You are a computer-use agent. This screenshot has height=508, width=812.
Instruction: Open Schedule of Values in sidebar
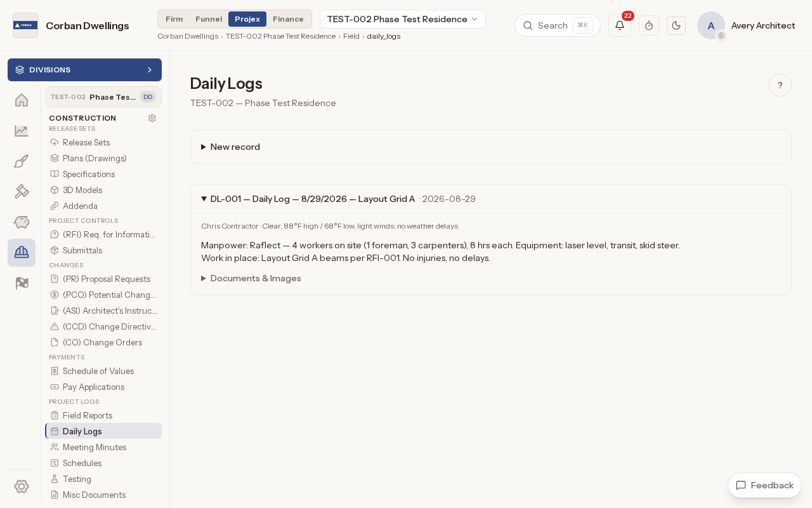point(103,371)
